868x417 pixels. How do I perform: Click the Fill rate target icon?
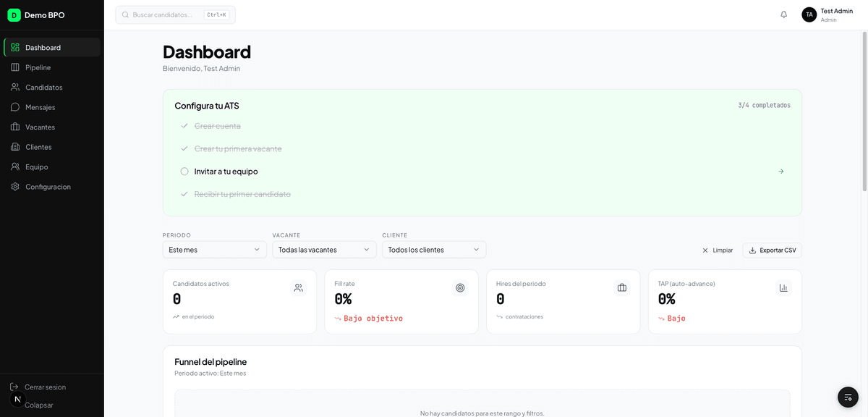click(x=460, y=288)
